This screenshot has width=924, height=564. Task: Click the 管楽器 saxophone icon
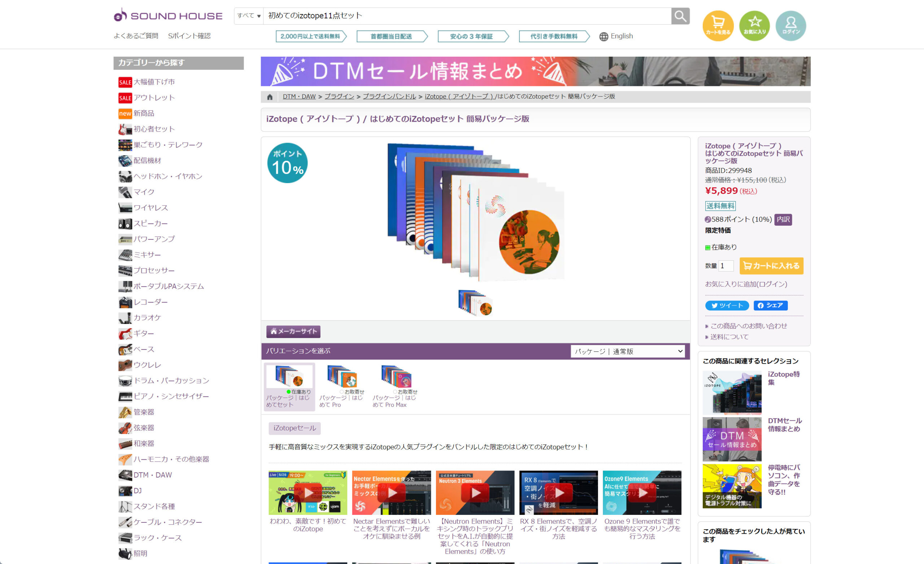125,412
